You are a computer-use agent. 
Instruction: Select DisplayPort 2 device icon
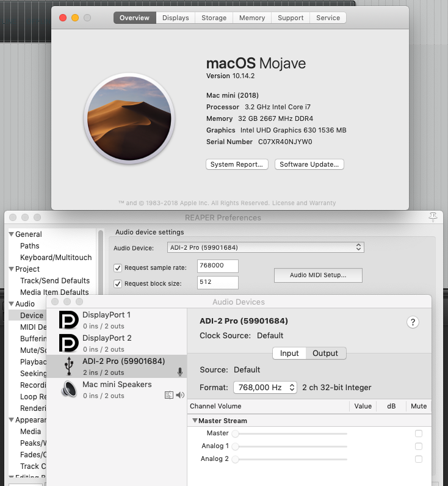click(68, 343)
